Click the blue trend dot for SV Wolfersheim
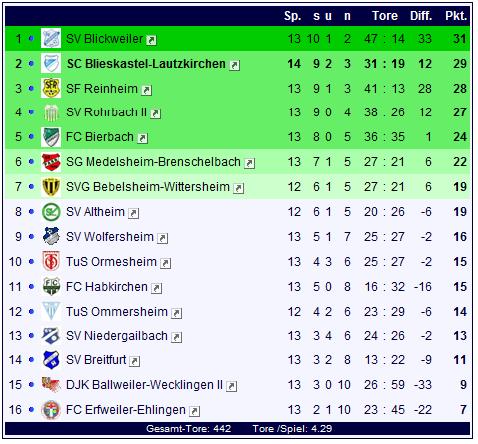 click(31, 237)
